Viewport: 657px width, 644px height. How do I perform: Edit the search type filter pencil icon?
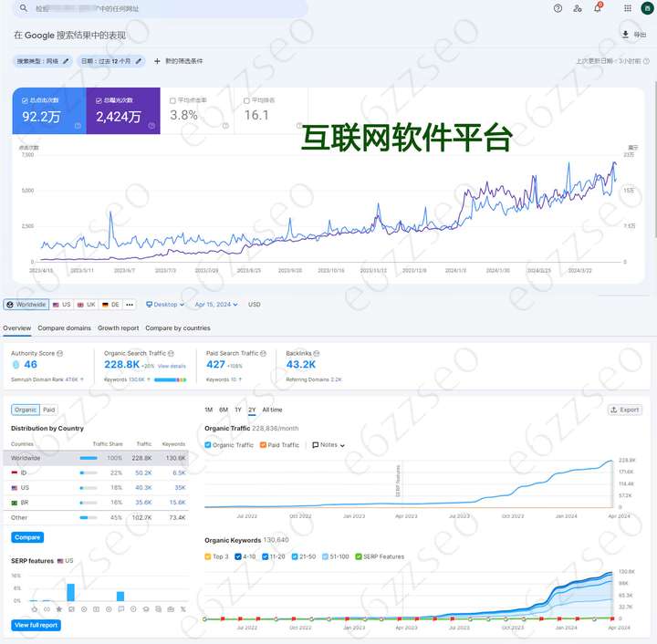[66, 61]
